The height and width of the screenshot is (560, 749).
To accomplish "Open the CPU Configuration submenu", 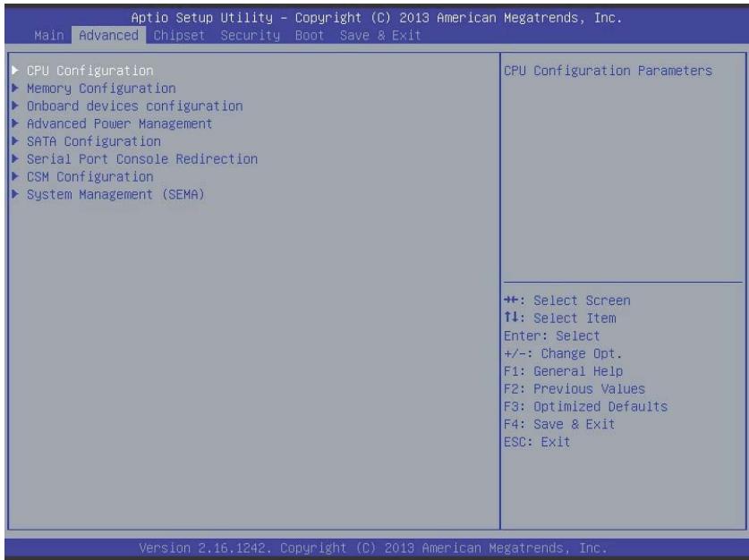I will [90, 71].
